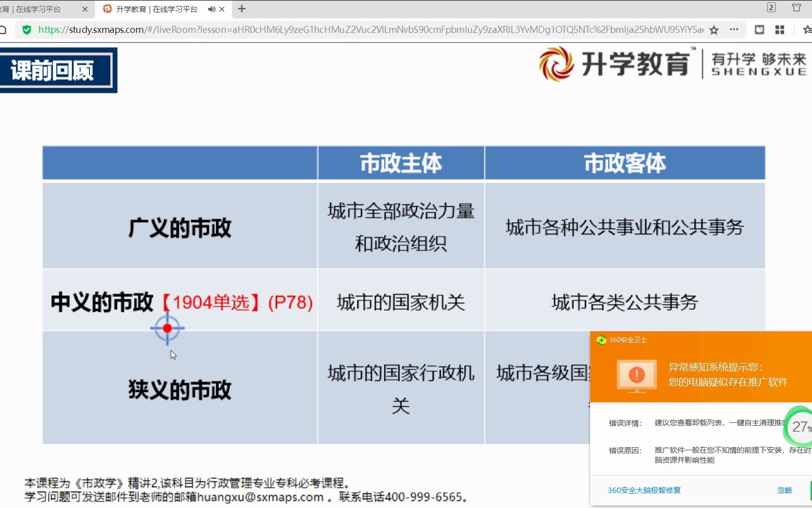Screen dimensions: 812x508
Task: Click the 狭义的市政 row label
Action: tap(180, 389)
